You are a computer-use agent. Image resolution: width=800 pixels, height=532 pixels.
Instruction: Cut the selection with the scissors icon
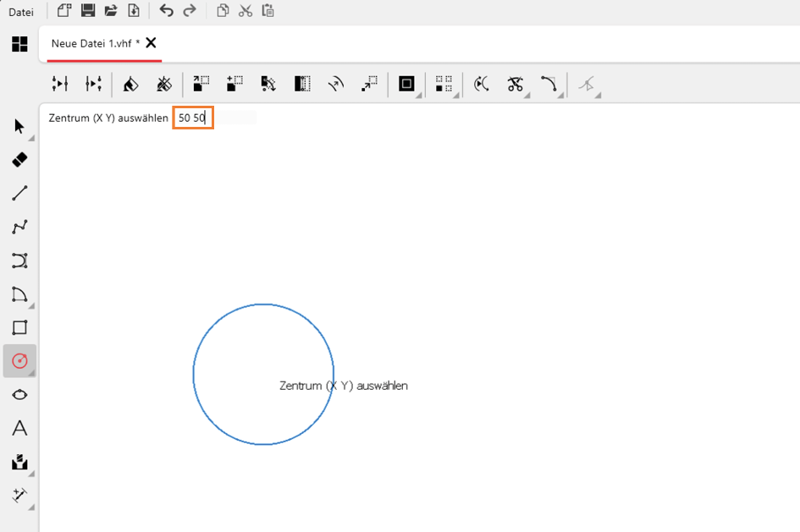tap(246, 11)
